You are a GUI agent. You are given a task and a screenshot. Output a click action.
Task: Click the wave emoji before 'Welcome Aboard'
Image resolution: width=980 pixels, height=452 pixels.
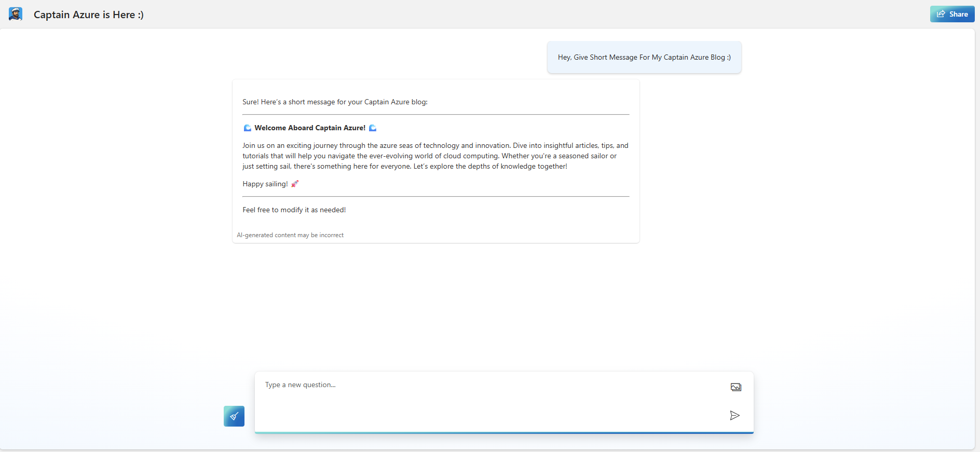[248, 128]
